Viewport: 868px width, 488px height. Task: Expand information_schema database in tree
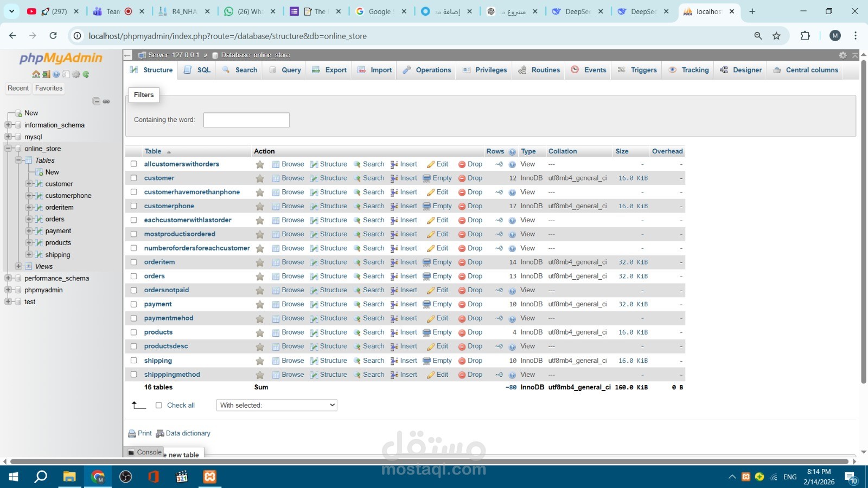pyautogui.click(x=8, y=125)
